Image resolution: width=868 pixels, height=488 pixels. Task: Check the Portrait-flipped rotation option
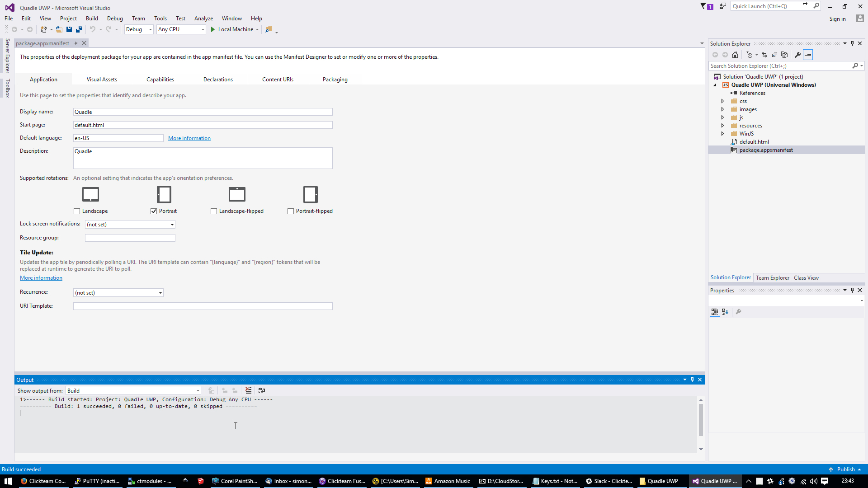pyautogui.click(x=291, y=211)
